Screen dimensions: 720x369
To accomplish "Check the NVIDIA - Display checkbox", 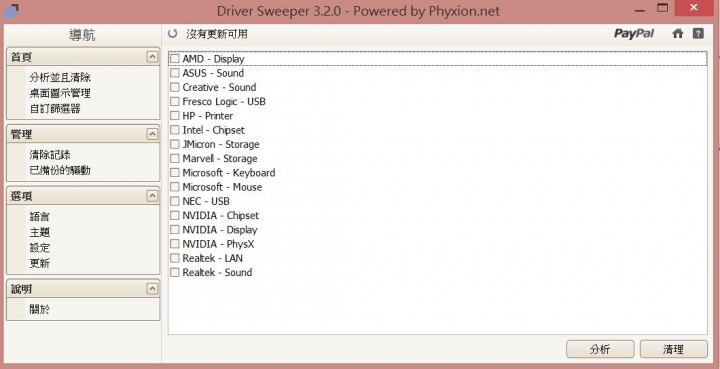I will click(174, 229).
